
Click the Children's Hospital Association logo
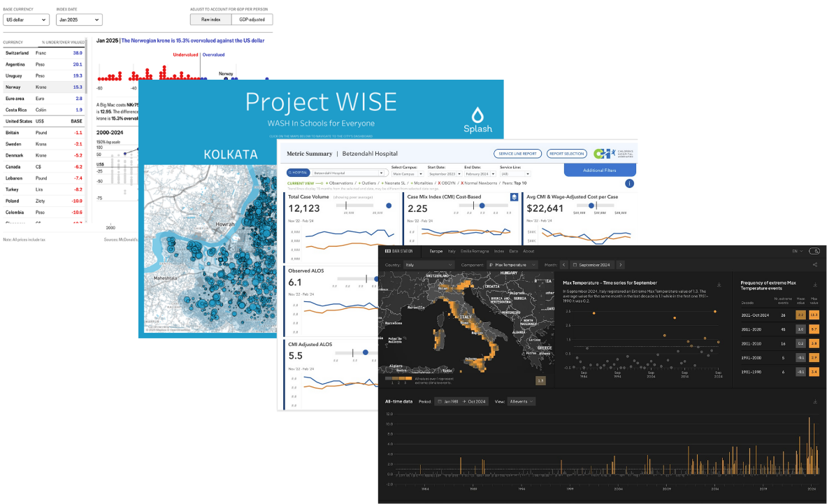[613, 153]
